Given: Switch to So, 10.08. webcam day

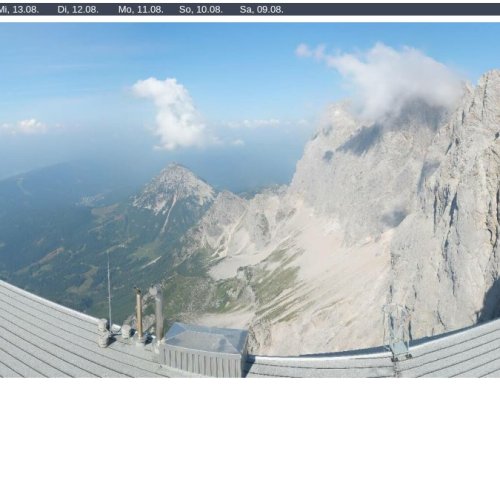Looking at the screenshot, I should [x=201, y=10].
